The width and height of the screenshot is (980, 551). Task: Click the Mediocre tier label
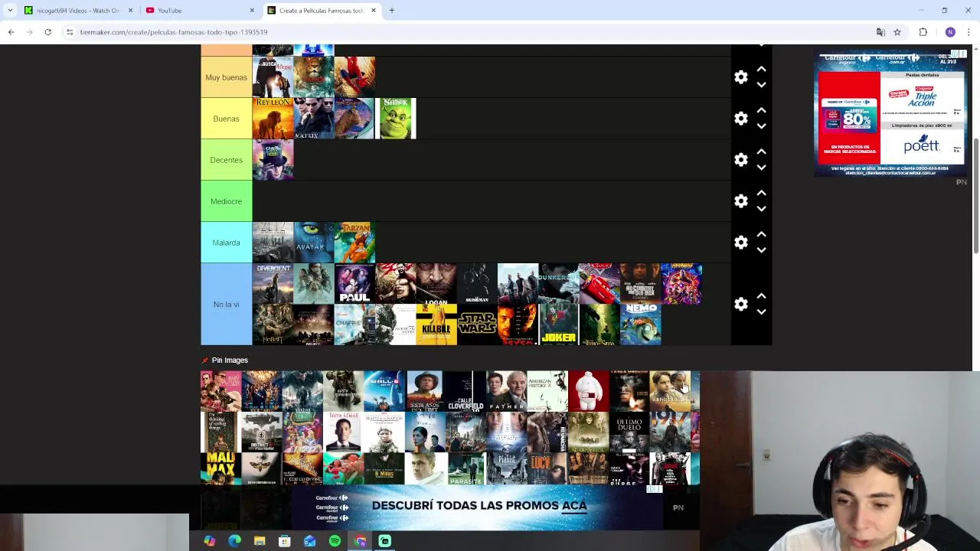coord(226,201)
